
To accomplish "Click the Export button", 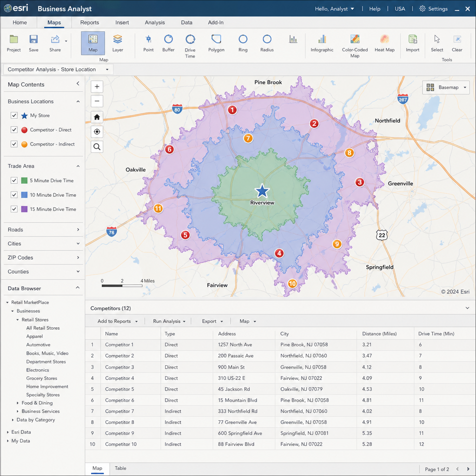I will click(x=212, y=321).
